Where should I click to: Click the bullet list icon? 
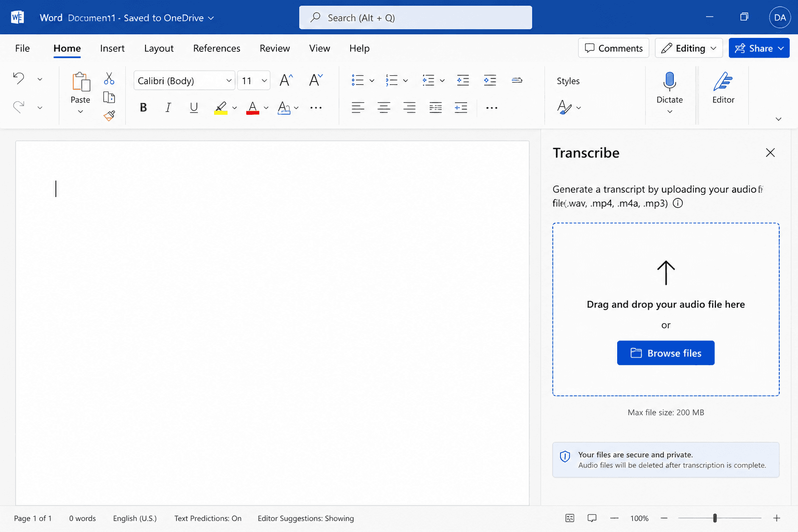coord(357,80)
